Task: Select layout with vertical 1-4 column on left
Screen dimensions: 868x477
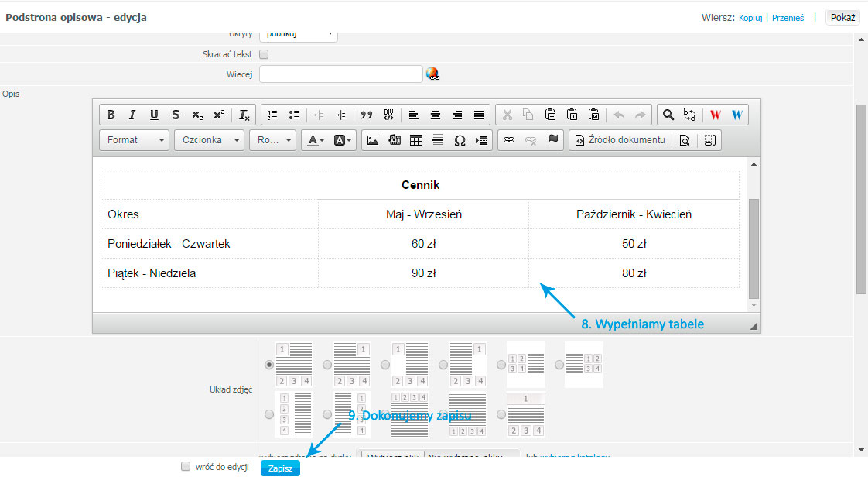Action: pos(269,414)
